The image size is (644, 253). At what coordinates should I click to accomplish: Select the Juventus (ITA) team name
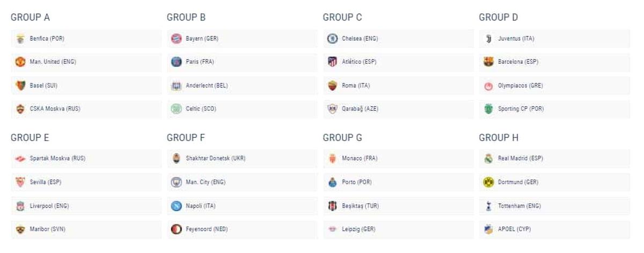click(x=516, y=39)
